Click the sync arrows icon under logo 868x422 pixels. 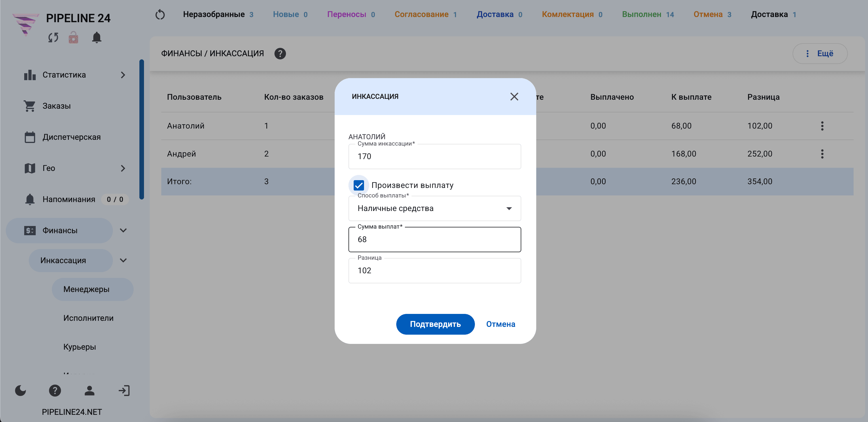53,37
